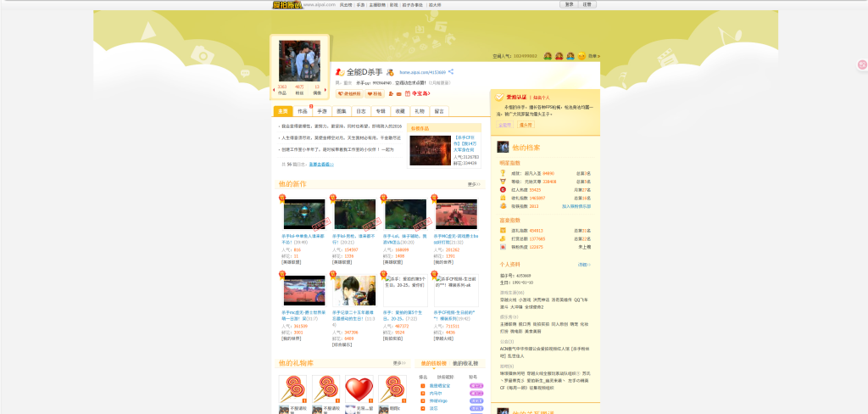Expand 详细 in 个人资料 section
This screenshot has height=414, width=868.
coord(584,265)
